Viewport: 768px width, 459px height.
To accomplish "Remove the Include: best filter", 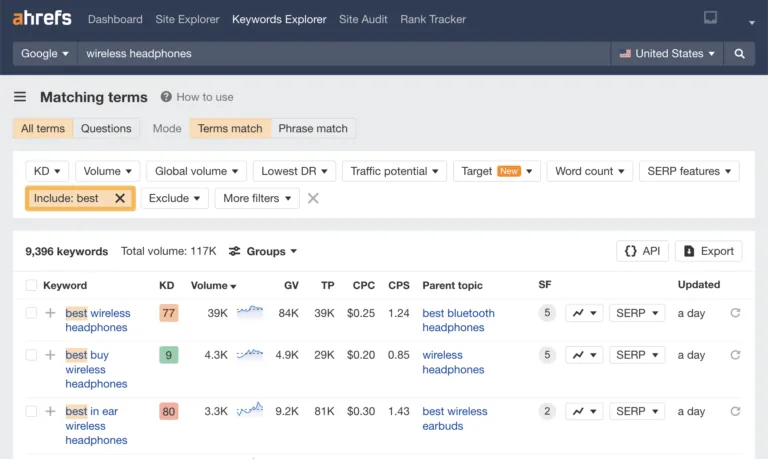I will (120, 198).
